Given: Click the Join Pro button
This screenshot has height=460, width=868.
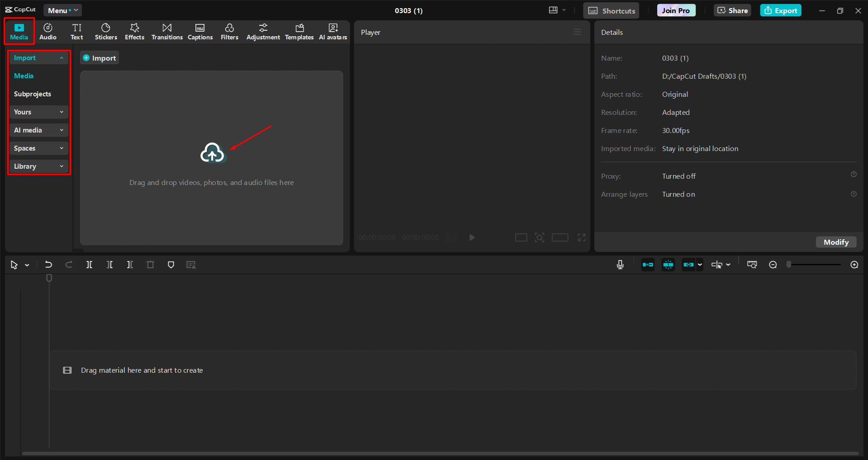Looking at the screenshot, I should point(675,10).
